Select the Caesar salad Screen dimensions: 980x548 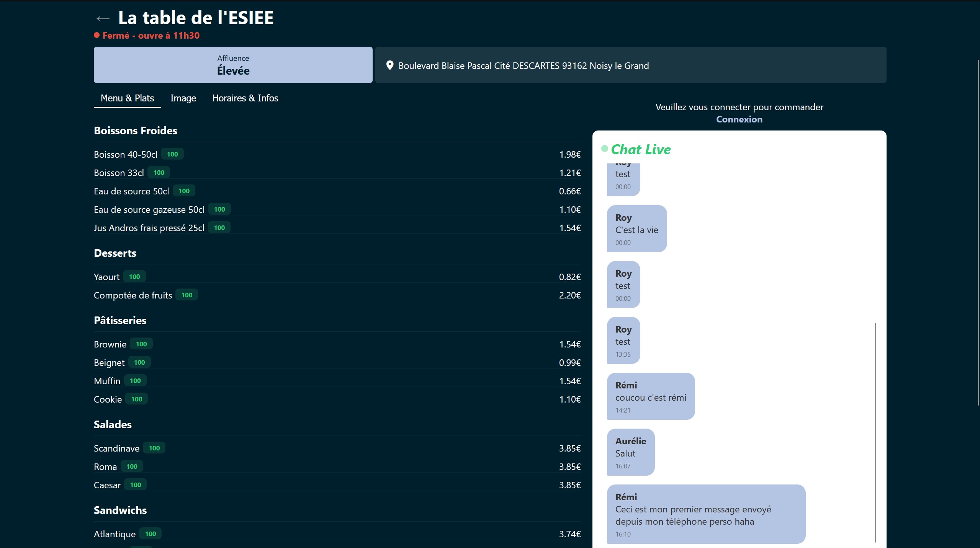point(337,485)
